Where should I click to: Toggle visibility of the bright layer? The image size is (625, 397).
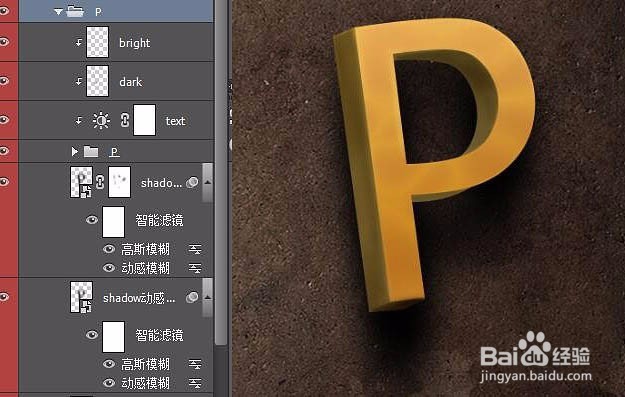[4, 41]
